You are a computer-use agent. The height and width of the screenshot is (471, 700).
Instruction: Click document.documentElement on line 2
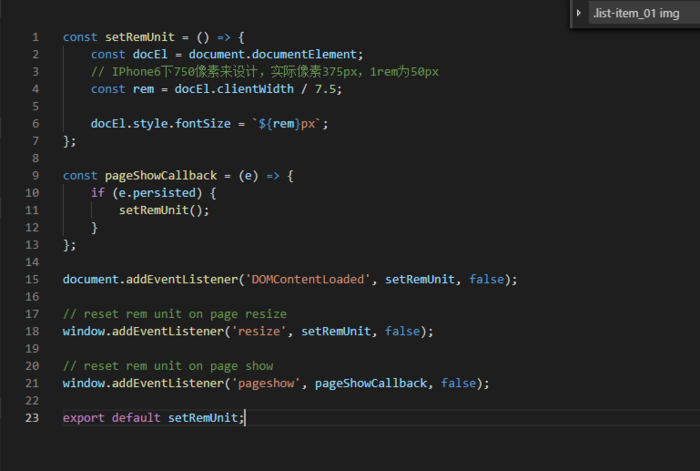[273, 54]
